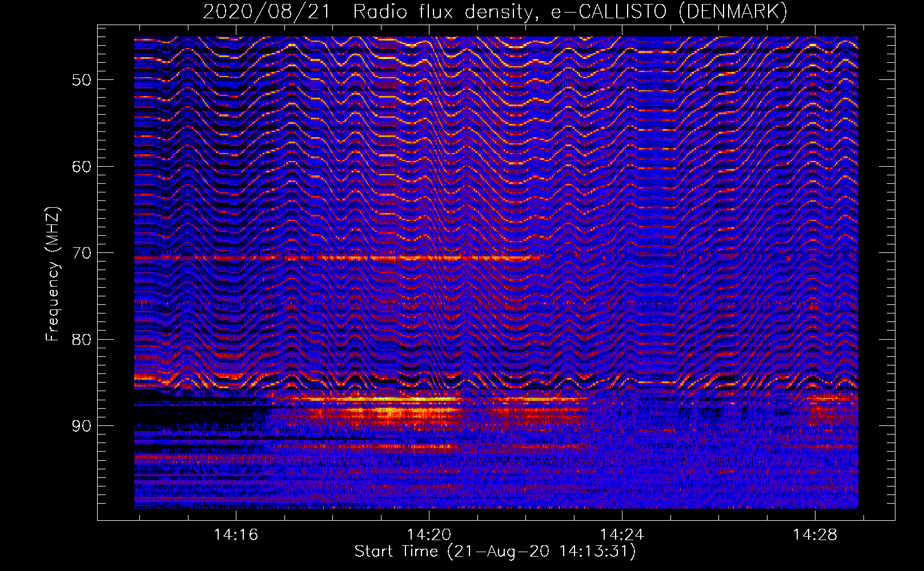Click the 14:24 time axis label
Viewport: 924px width, 571px height.
point(622,534)
